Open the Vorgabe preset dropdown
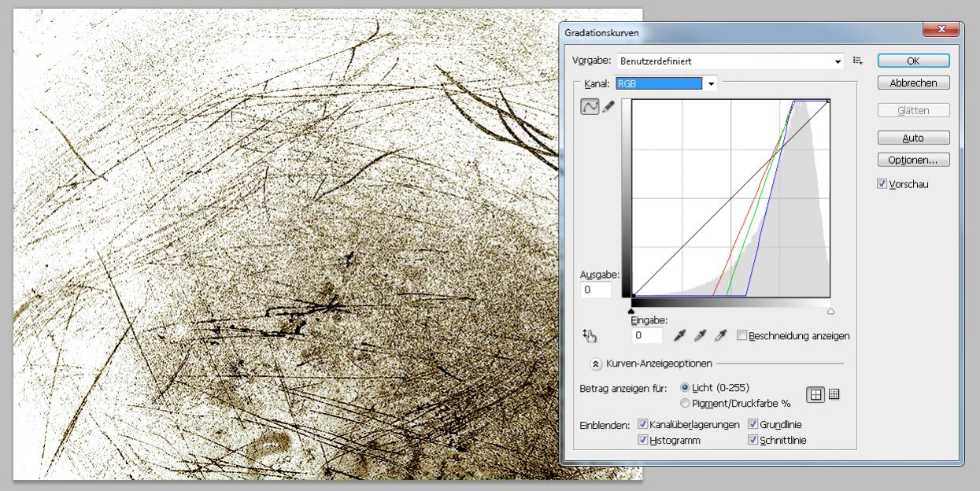The image size is (980, 491). pos(731,61)
